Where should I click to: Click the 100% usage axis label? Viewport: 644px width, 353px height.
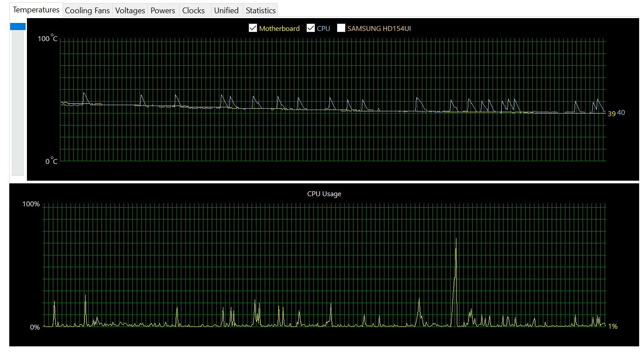31,204
